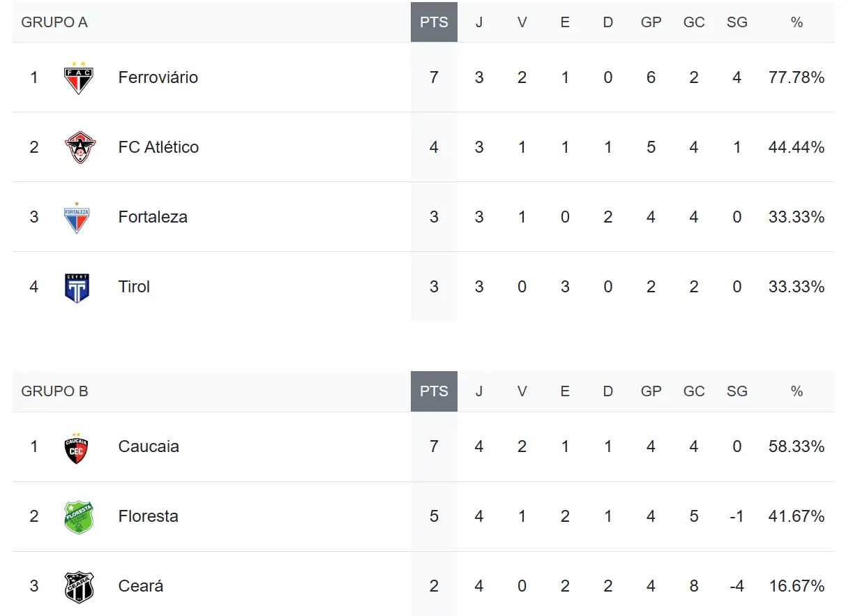Click the Floresta team name
Screen dimensions: 853x616
point(149,516)
